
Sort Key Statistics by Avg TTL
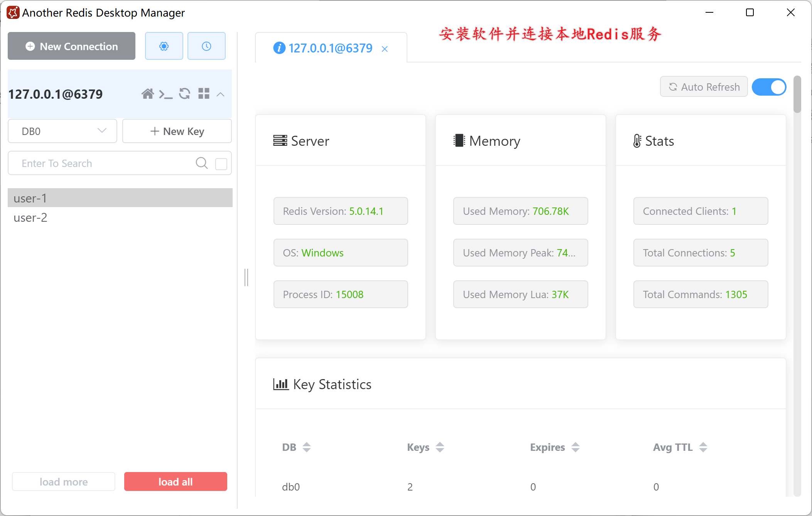click(x=703, y=447)
